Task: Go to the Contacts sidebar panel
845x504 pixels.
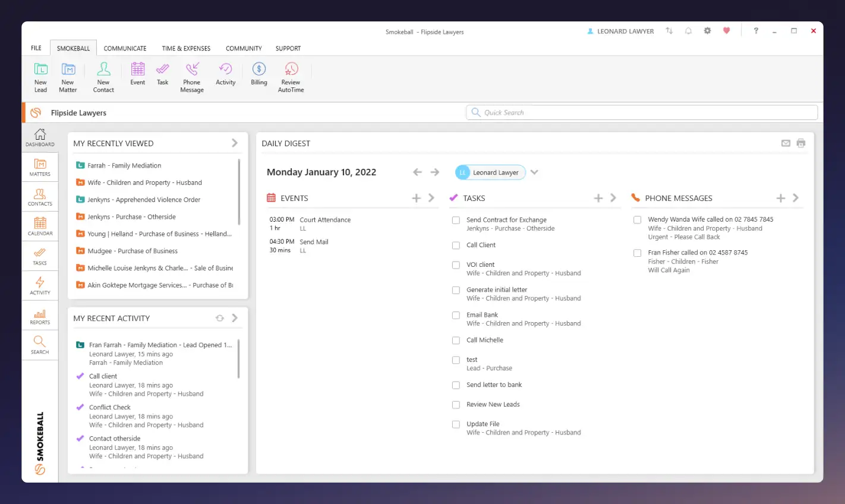Action: coord(40,197)
